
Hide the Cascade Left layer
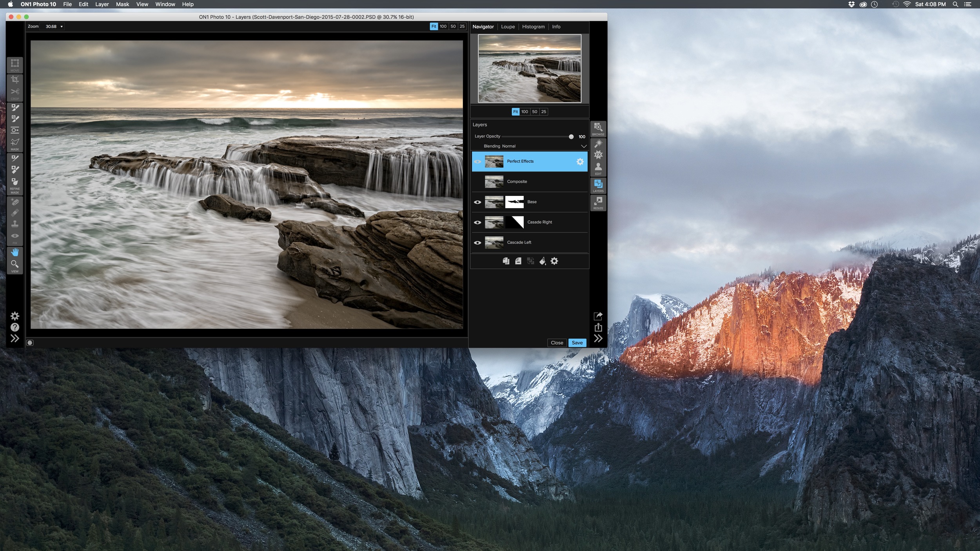coord(477,243)
